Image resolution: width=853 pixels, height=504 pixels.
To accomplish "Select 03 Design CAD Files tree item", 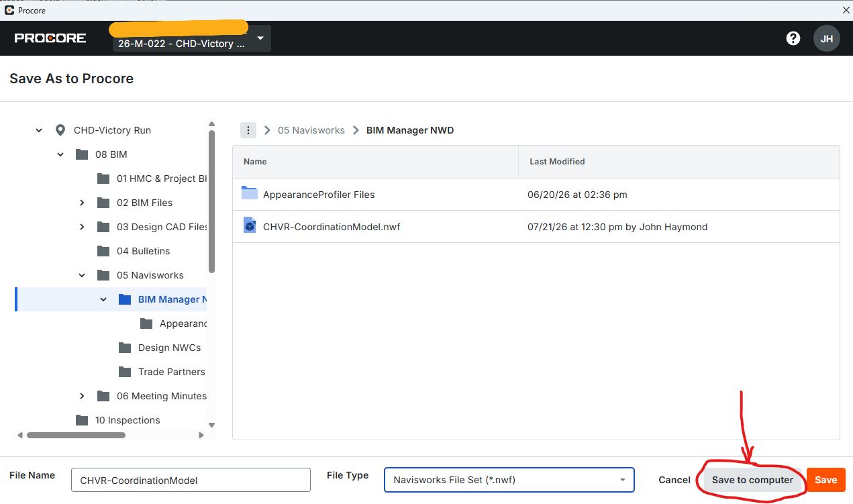I will click(x=162, y=227).
